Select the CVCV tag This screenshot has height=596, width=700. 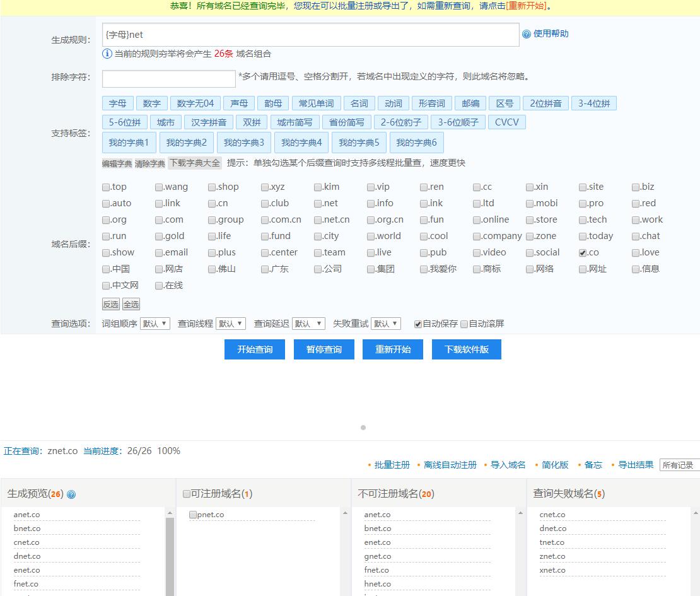(506, 122)
